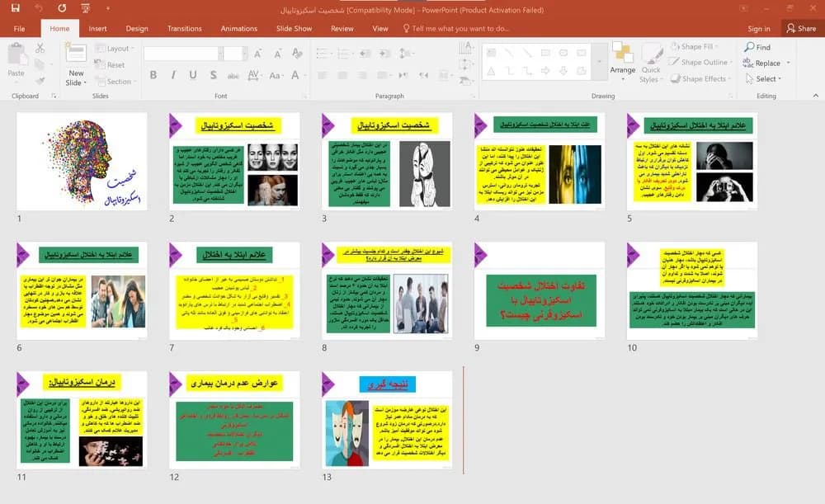Viewport: 825px width, 504px height.
Task: Click the Clear All Formatting icon
Action: pos(297,54)
